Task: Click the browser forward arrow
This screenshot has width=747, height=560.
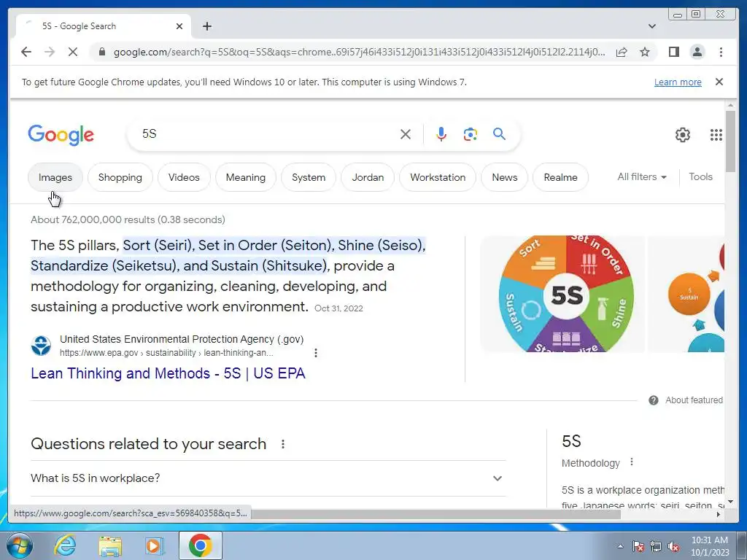Action: click(x=50, y=52)
